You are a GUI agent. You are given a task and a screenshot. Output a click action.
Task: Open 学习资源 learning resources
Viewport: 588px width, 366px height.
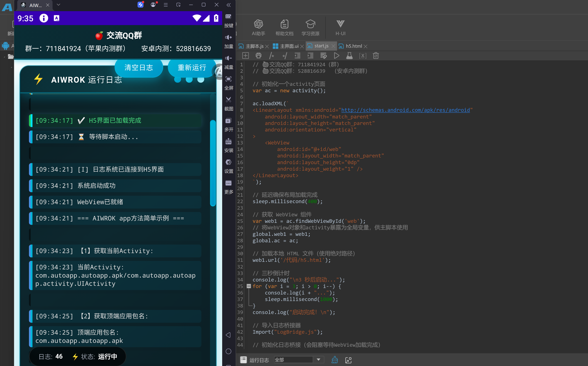(x=310, y=27)
